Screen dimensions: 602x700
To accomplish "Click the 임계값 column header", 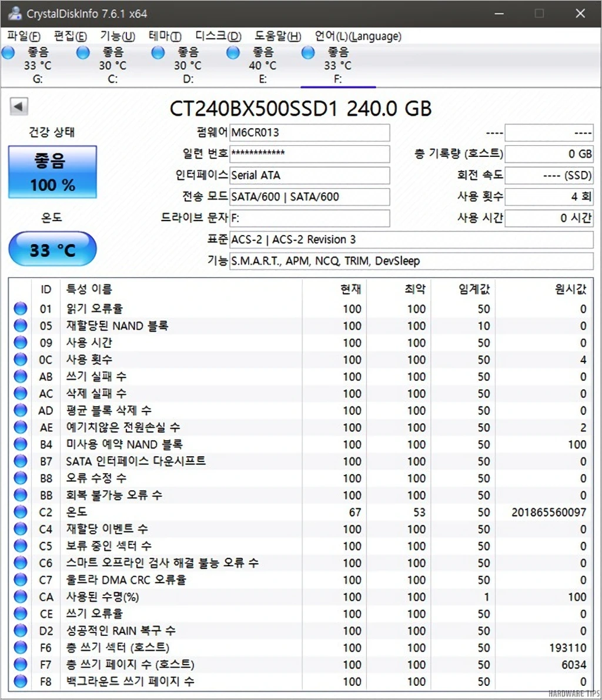I will tap(474, 289).
